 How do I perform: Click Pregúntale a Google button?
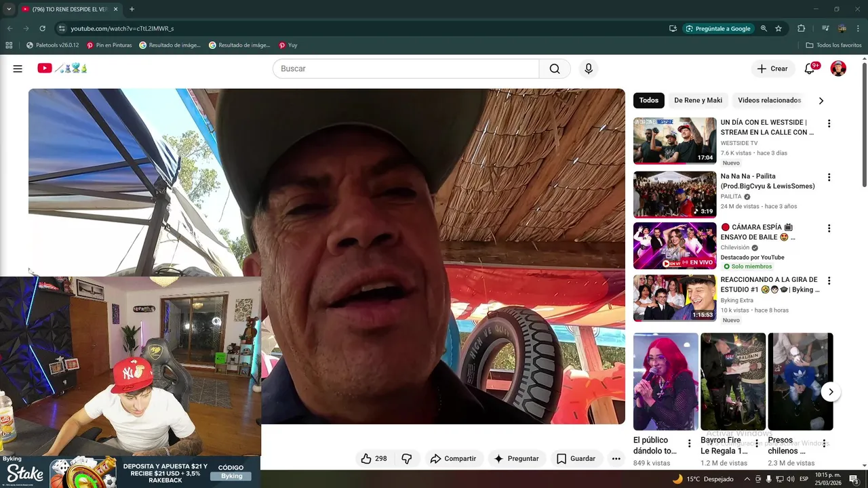coord(718,28)
